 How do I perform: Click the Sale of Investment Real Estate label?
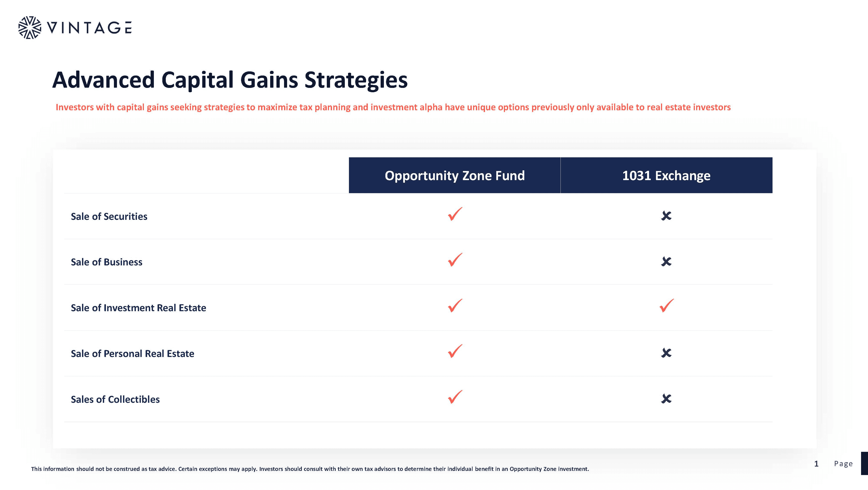(x=138, y=308)
